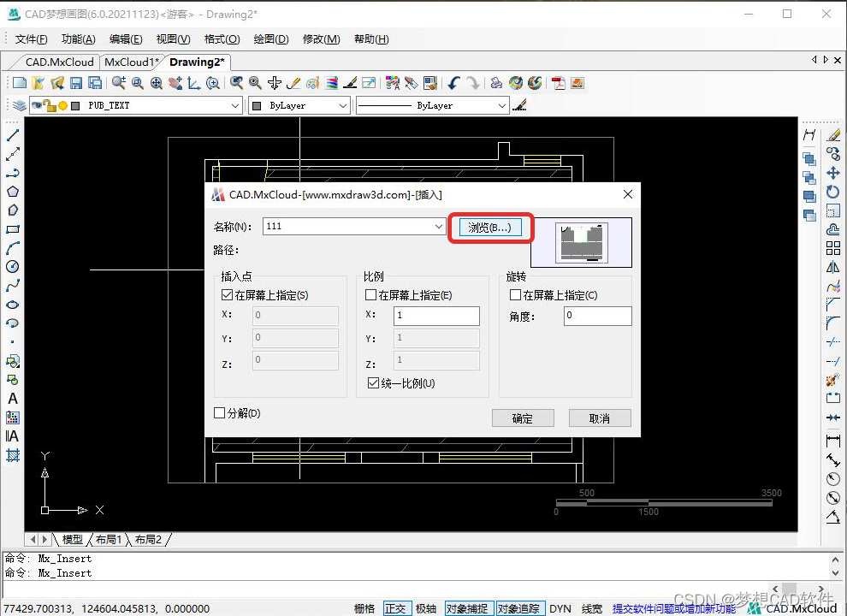
Task: Select the Rectangle tool
Action: [13, 229]
